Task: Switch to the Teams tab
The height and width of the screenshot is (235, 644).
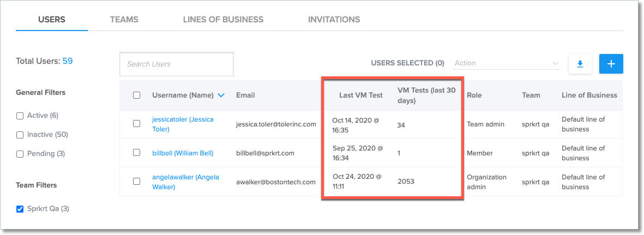Action: [x=124, y=20]
